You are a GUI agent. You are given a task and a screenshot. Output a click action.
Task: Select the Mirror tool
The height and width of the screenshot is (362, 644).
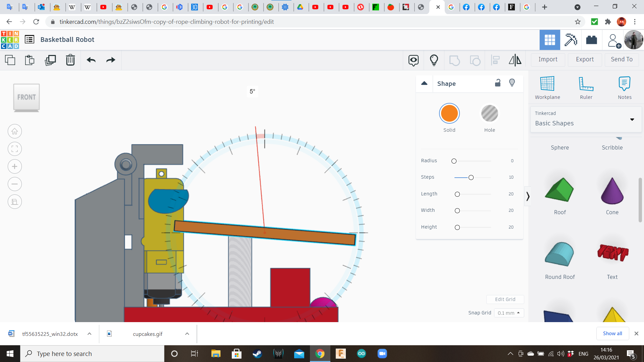tap(515, 60)
